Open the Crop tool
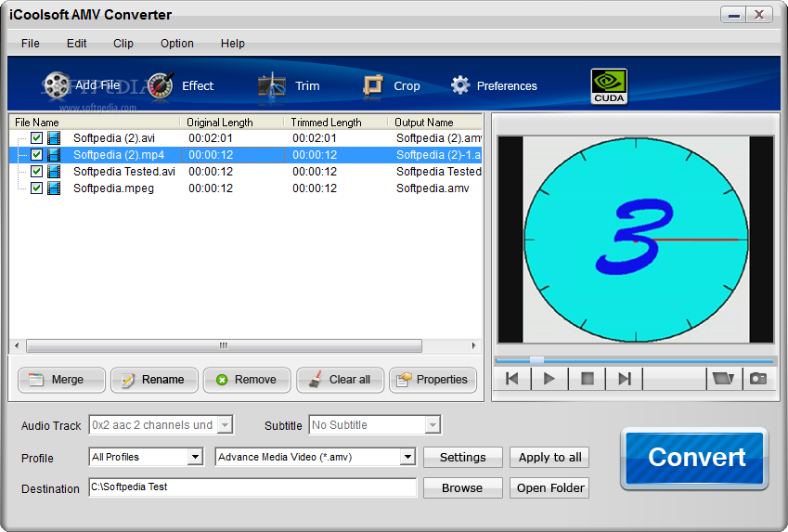 click(373, 85)
